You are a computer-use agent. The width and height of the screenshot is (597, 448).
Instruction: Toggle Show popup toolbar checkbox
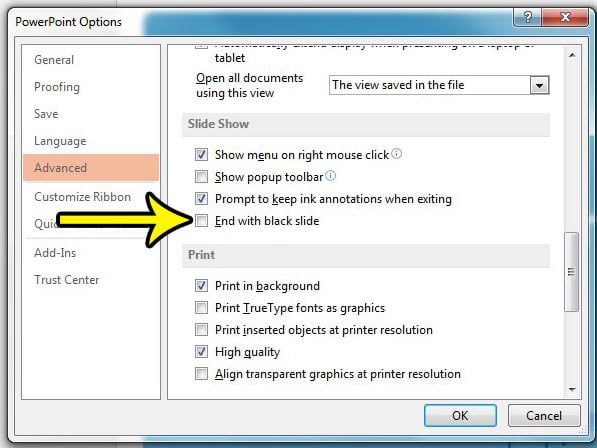coord(201,177)
